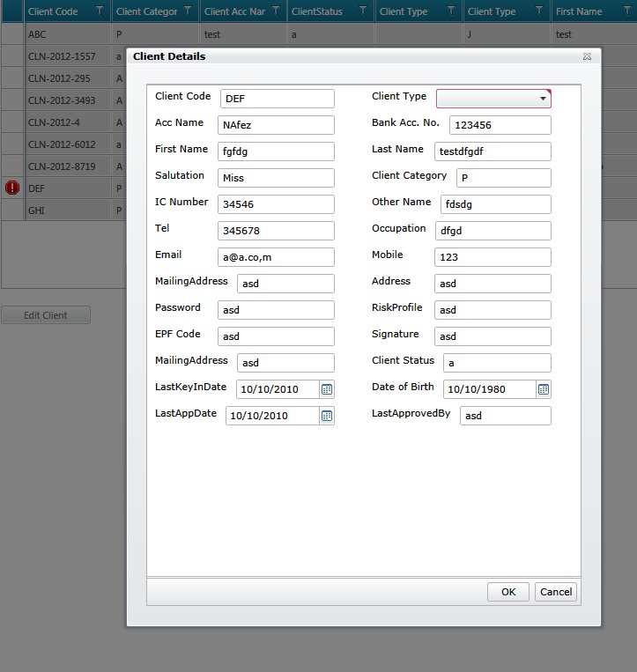Click the Edit Client button
Screen dimensions: 637x672
tap(46, 315)
